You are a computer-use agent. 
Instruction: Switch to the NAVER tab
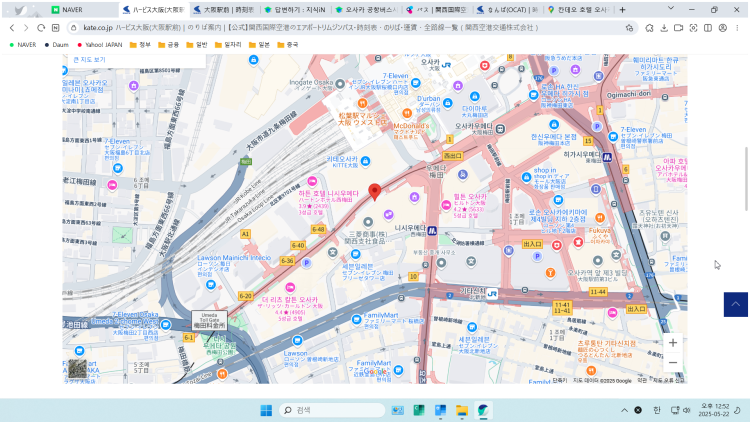tap(82, 10)
